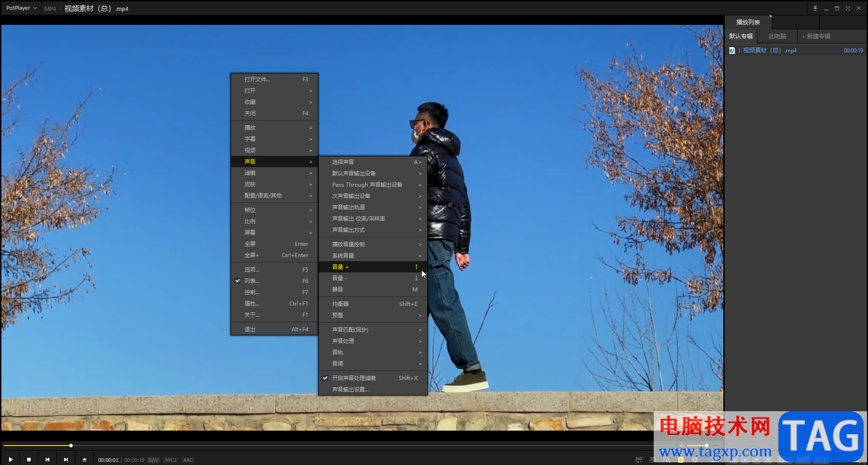Select the 默认专辑 playlist tab

tap(741, 36)
